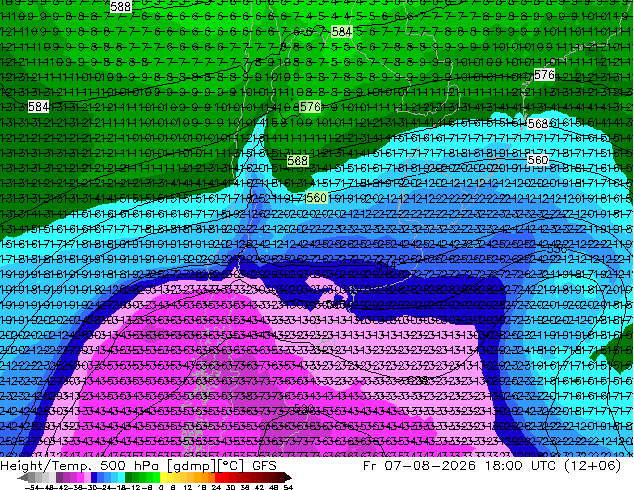Click the magenta swatch in temperature legend
634x490 pixels.
tap(80, 478)
